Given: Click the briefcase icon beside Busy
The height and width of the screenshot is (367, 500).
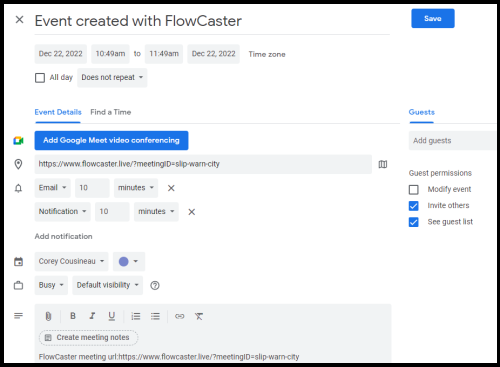Looking at the screenshot, I should pyautogui.click(x=18, y=286).
